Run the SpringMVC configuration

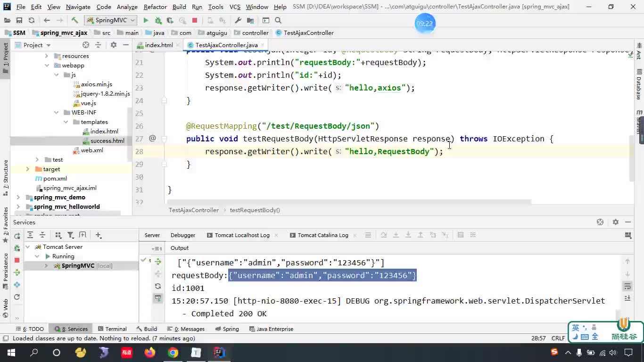click(146, 20)
